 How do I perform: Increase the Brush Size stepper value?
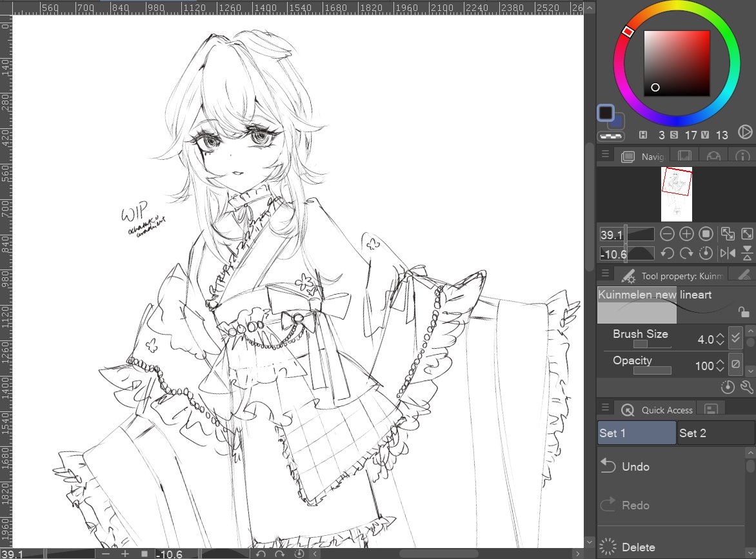coord(720,336)
